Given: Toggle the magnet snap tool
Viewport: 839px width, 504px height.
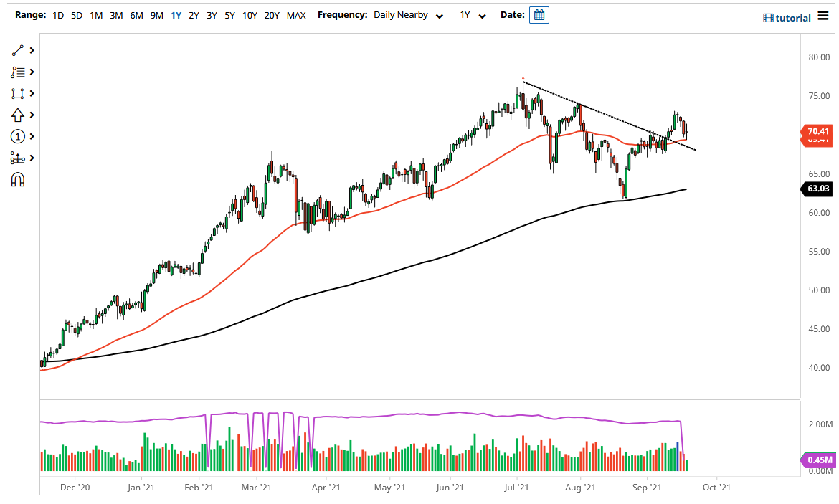Looking at the screenshot, I should [x=17, y=180].
